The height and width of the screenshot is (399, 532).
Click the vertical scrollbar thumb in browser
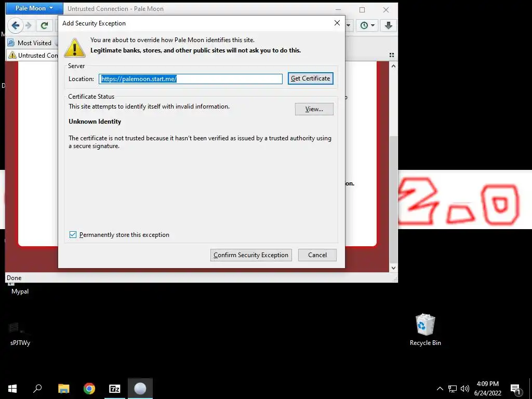393,199
